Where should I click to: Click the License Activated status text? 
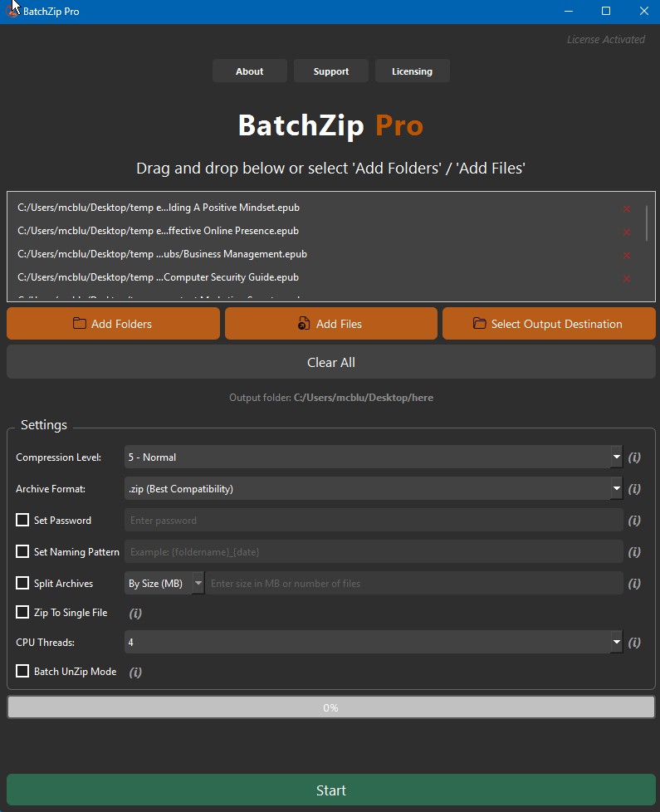pos(606,39)
